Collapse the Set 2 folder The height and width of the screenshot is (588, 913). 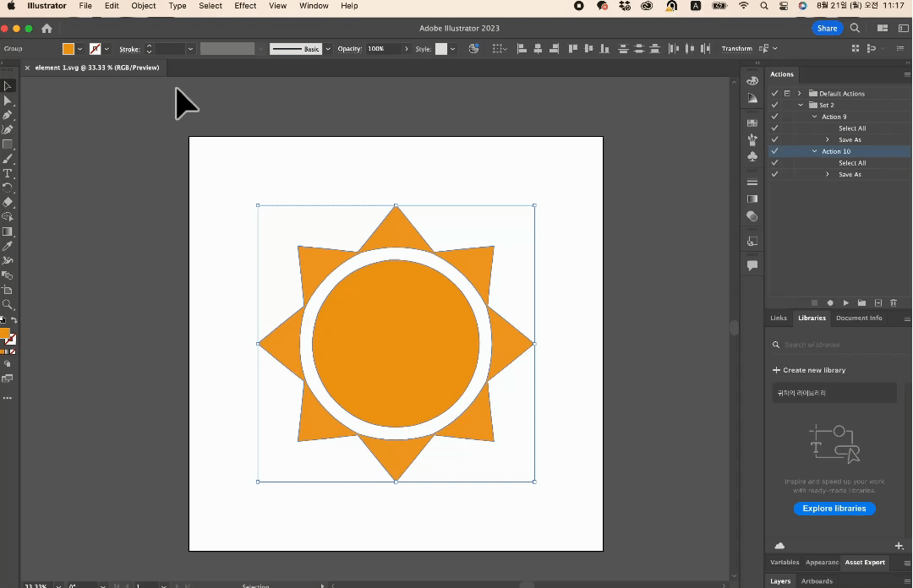(801, 106)
